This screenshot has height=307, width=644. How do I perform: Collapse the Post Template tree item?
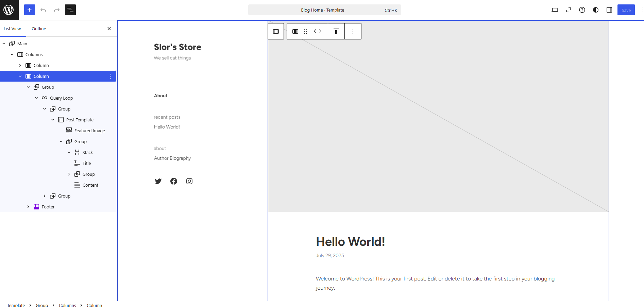click(x=53, y=120)
